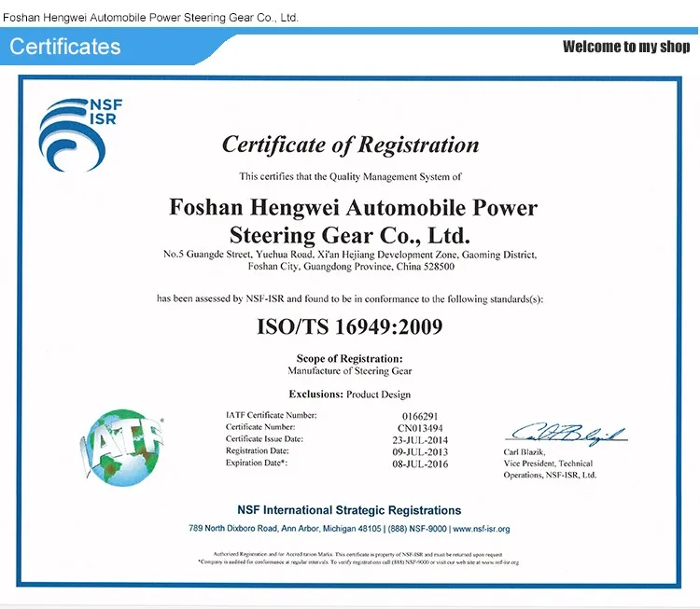The image size is (700, 609).
Task: Click IATF certificate number 0166291
Action: click(420, 416)
